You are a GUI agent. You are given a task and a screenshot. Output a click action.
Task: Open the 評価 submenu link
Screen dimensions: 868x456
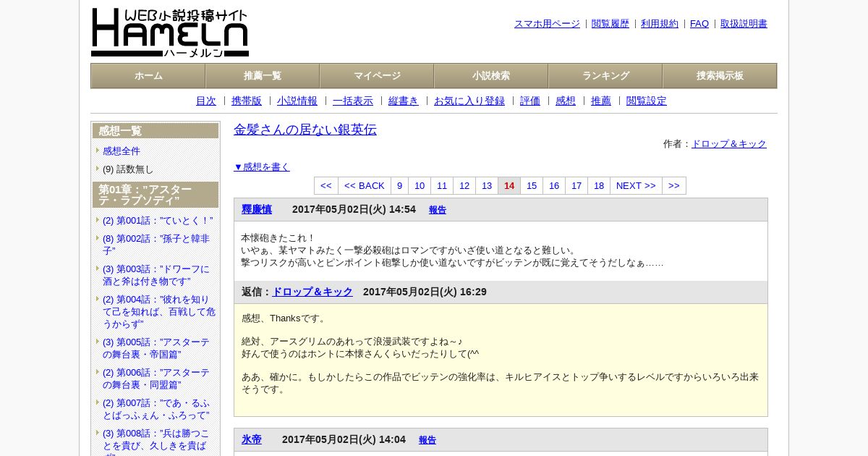coord(530,101)
